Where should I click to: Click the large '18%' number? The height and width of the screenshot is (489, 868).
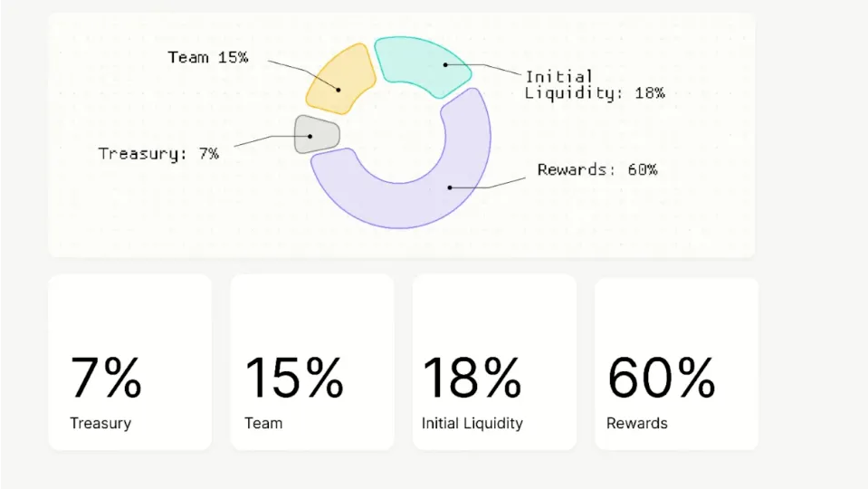tap(472, 378)
